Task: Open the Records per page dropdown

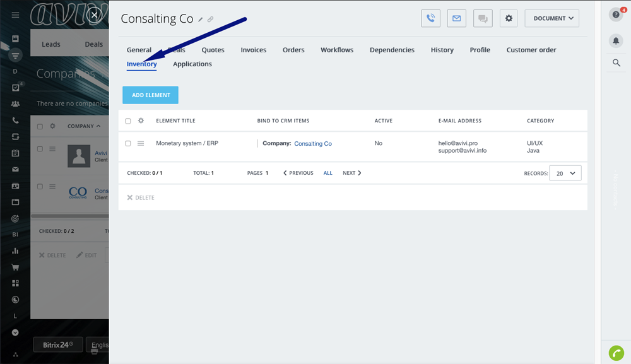Action: click(x=565, y=173)
